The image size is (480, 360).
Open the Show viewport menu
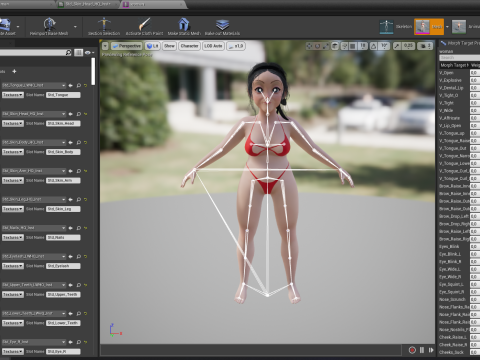click(169, 46)
